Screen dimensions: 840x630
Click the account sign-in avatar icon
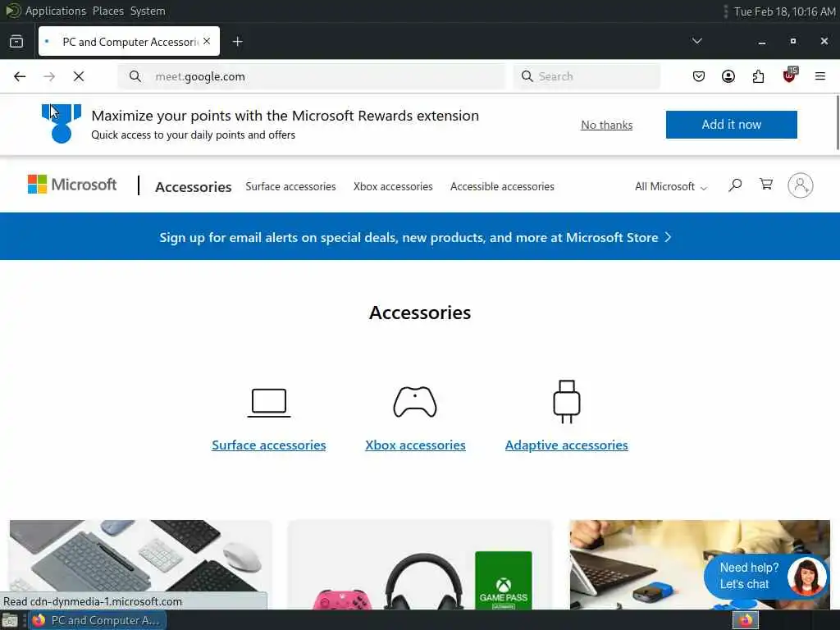click(x=801, y=185)
